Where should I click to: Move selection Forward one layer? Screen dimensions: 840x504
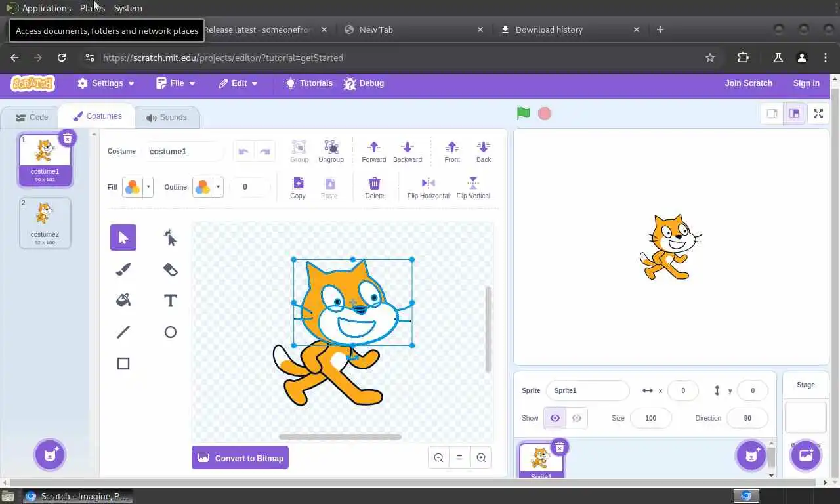point(373,152)
